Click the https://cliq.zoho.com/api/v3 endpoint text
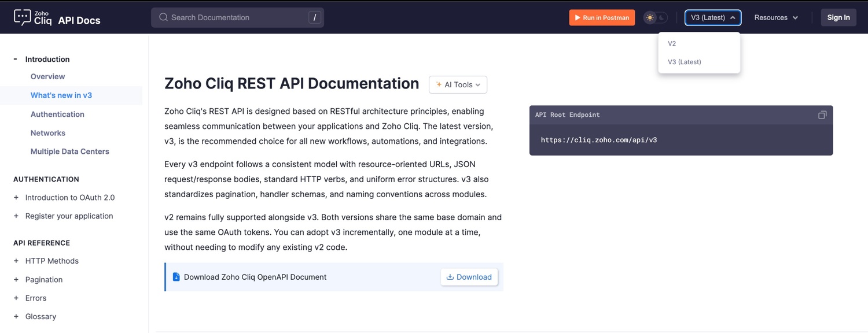868x333 pixels. (599, 140)
